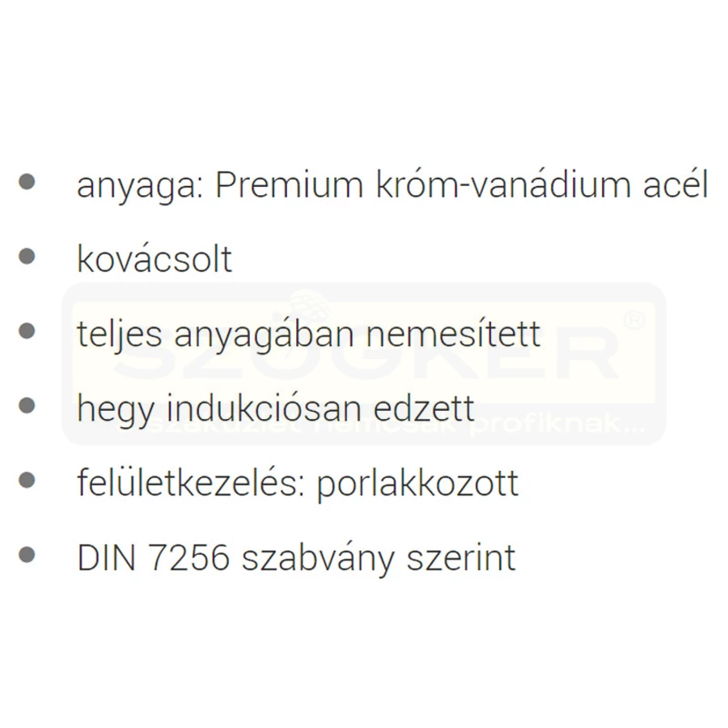Image resolution: width=728 pixels, height=728 pixels.
Task: Click the text 'DIN 7256'
Action: coord(154,557)
